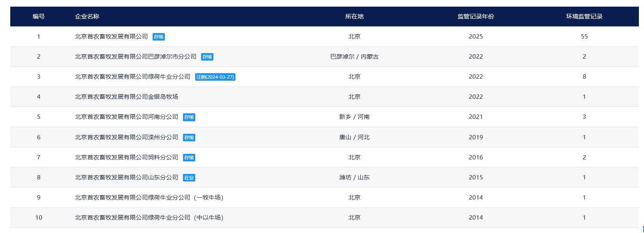
Task: Select 北京 location in row 1
Action: (354, 37)
